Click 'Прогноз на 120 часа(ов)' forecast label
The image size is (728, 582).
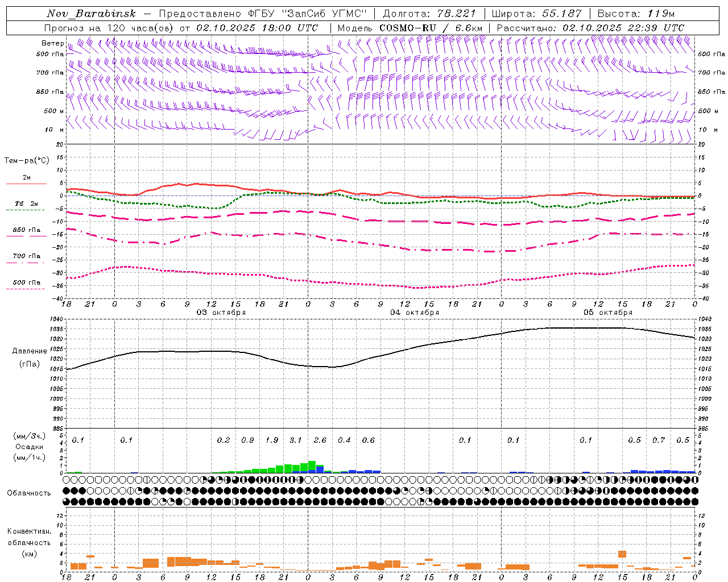click(x=110, y=28)
